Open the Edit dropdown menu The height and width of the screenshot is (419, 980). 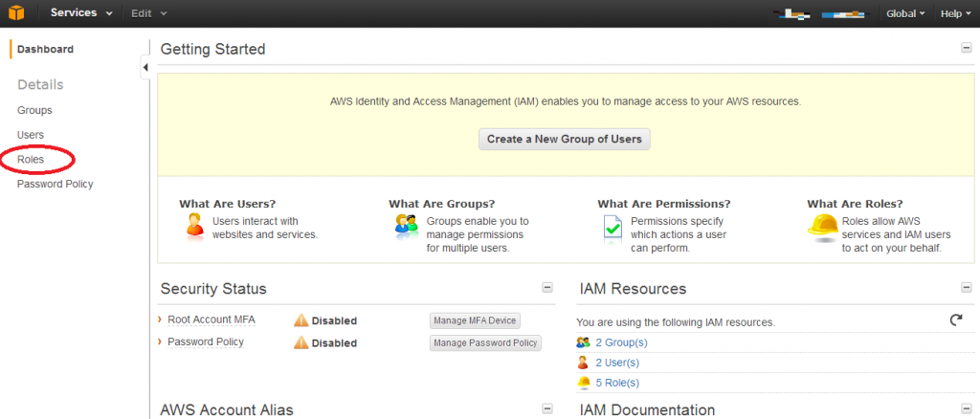[x=148, y=13]
